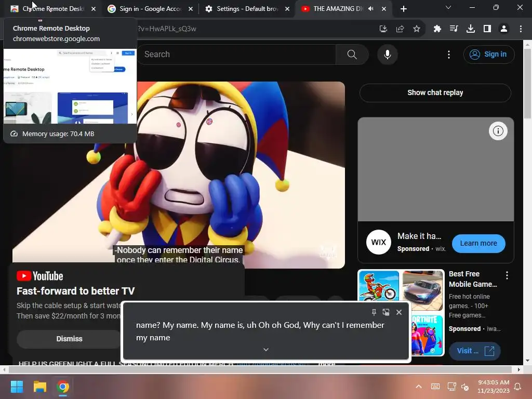
Task: Click the YouTube search magnifier button
Action: click(x=352, y=54)
